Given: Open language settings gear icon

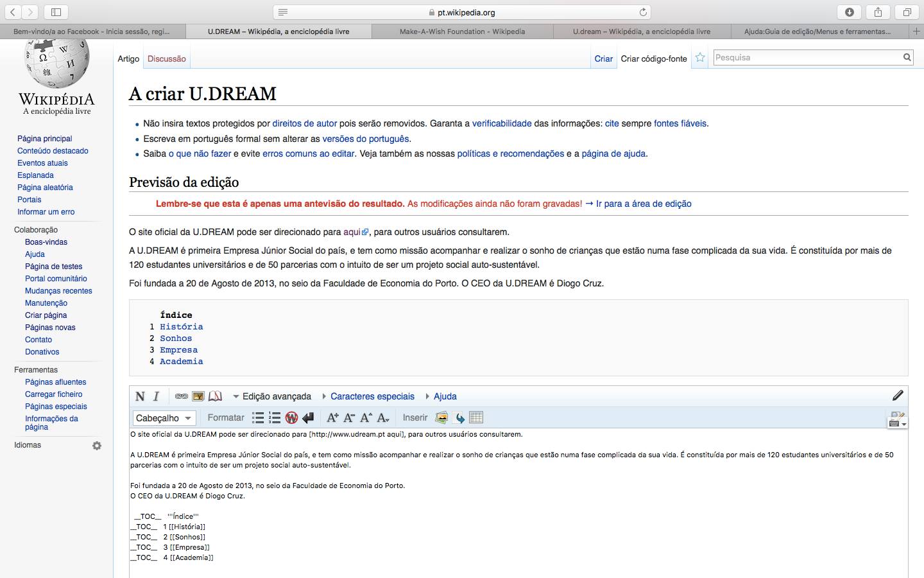Looking at the screenshot, I should (97, 446).
